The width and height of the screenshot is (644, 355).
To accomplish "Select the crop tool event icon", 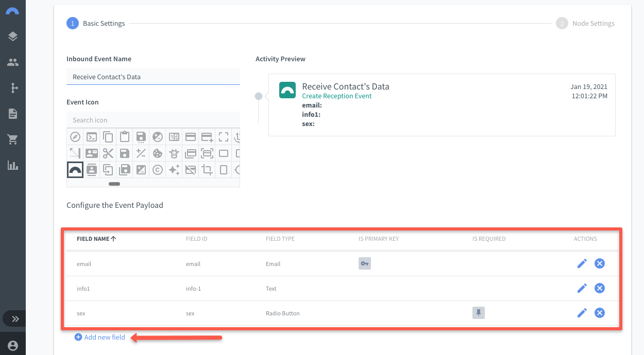I will click(207, 170).
